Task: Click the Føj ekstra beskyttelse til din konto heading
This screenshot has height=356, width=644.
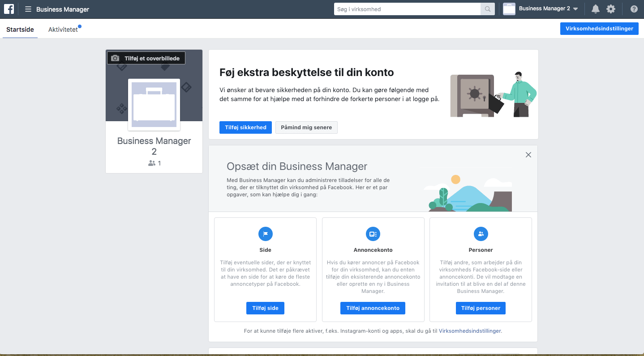Action: click(307, 72)
